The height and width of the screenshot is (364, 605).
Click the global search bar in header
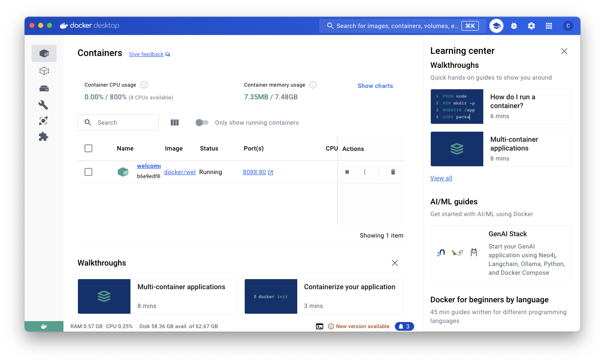pos(402,26)
